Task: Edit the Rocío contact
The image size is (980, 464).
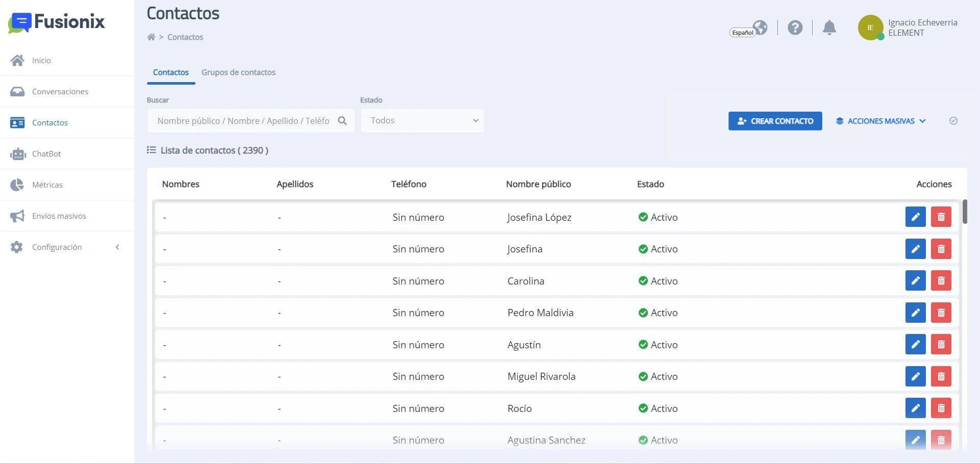Action: pyautogui.click(x=915, y=408)
